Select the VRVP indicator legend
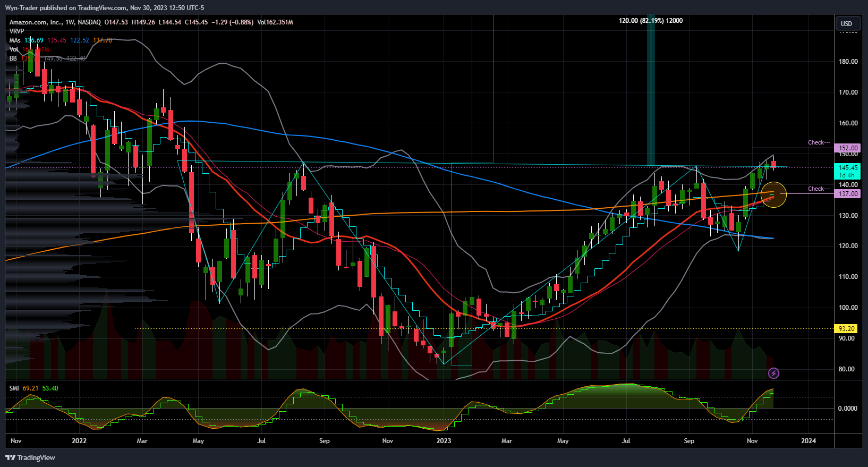The width and height of the screenshot is (868, 467). [x=16, y=31]
